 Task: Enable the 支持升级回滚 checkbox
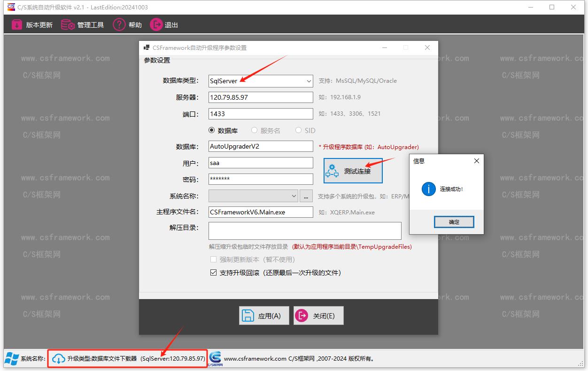click(x=214, y=272)
